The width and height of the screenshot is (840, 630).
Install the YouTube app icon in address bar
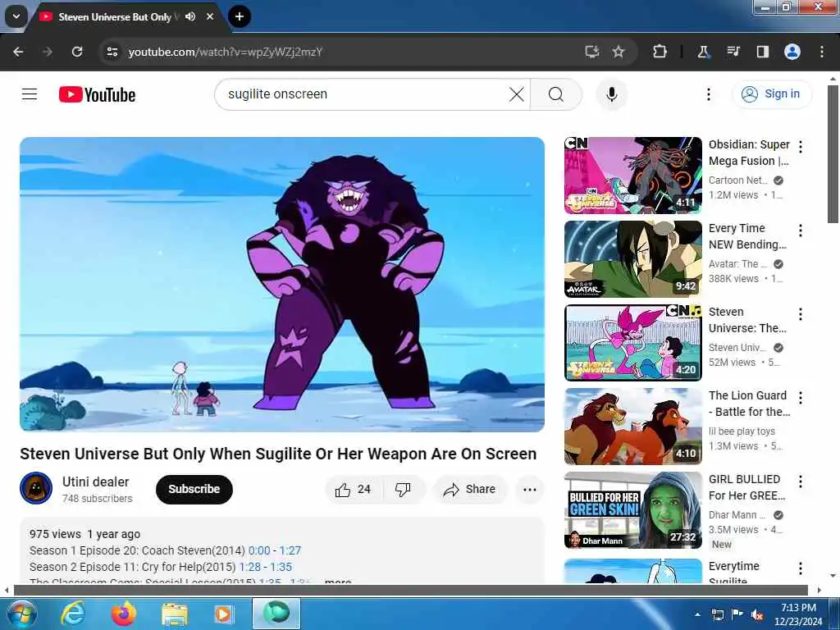click(x=592, y=52)
